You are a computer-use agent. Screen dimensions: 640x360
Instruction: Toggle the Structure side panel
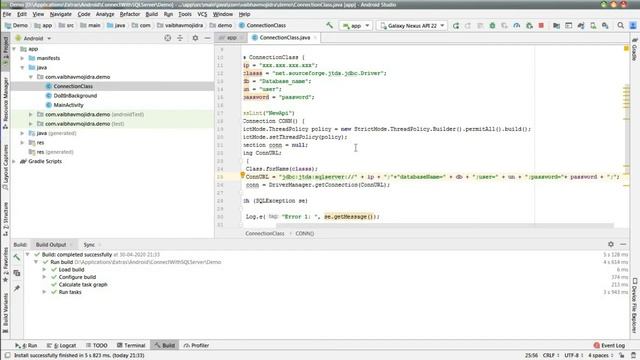5,219
